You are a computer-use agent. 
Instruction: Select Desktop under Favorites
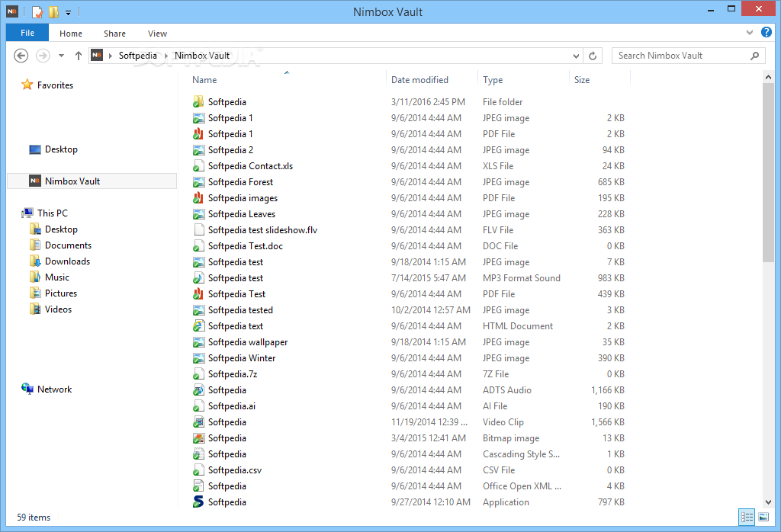tap(53, 149)
